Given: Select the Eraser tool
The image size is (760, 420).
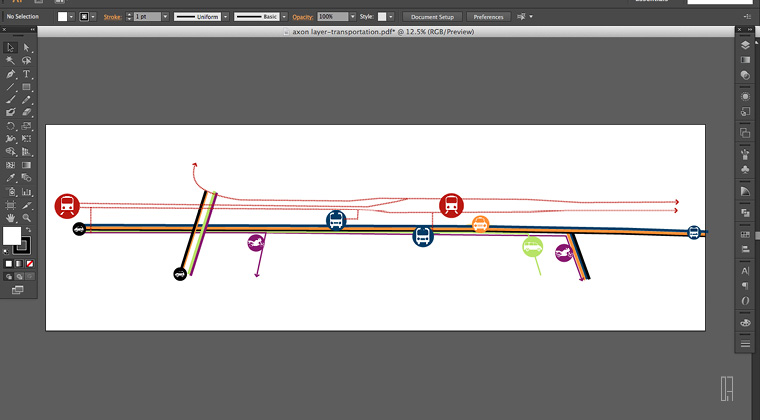Looking at the screenshot, I should pyautogui.click(x=27, y=112).
